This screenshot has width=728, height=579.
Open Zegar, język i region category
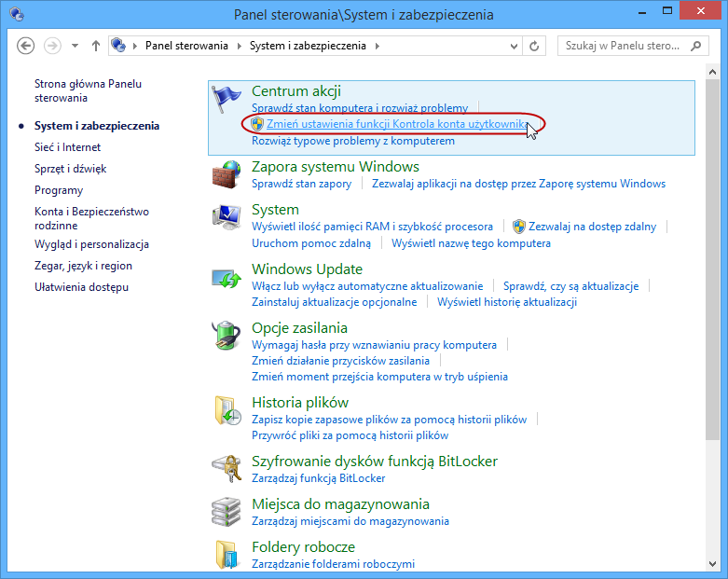pos(83,266)
